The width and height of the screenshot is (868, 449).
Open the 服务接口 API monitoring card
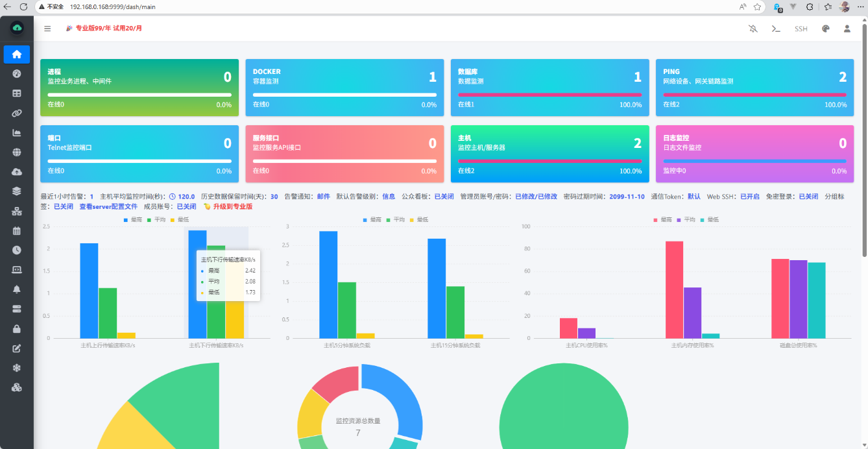click(344, 154)
